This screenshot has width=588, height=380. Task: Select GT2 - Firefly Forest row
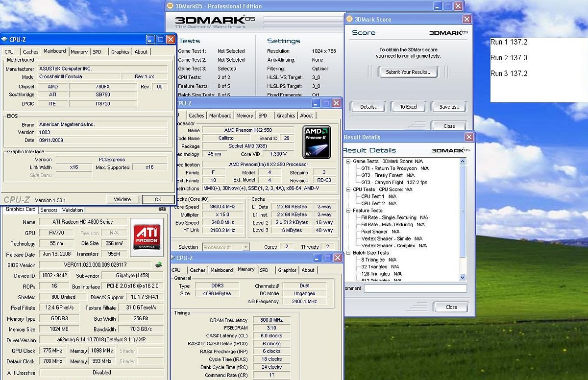pos(388,175)
